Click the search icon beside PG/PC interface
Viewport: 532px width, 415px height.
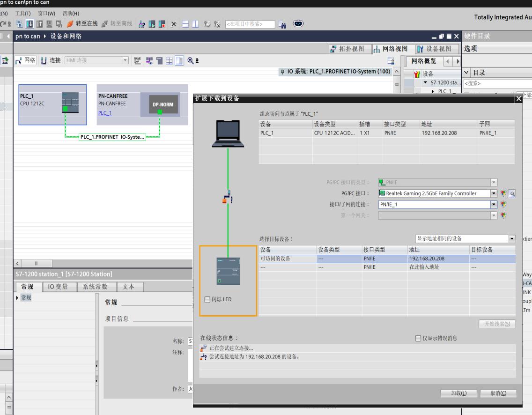511,193
